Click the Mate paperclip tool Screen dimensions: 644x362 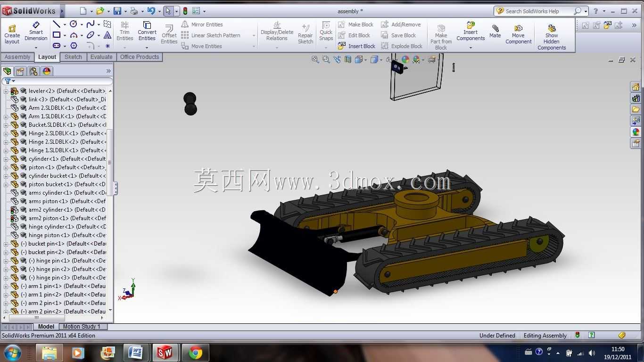(x=495, y=31)
